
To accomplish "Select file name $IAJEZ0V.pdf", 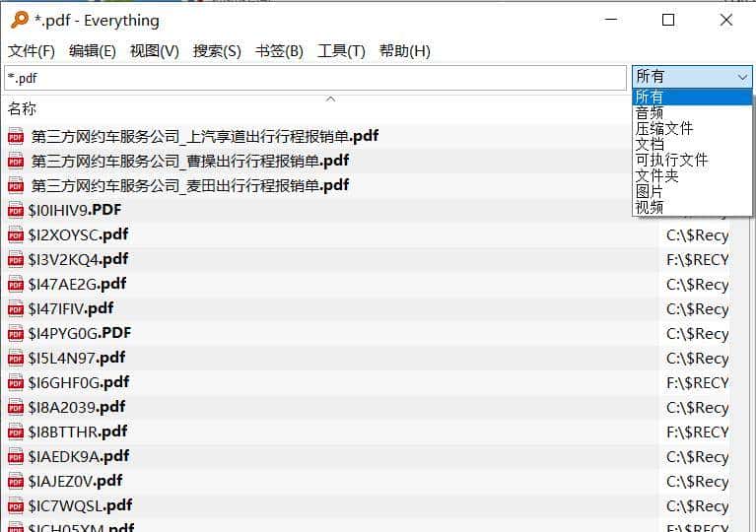I will [x=75, y=481].
